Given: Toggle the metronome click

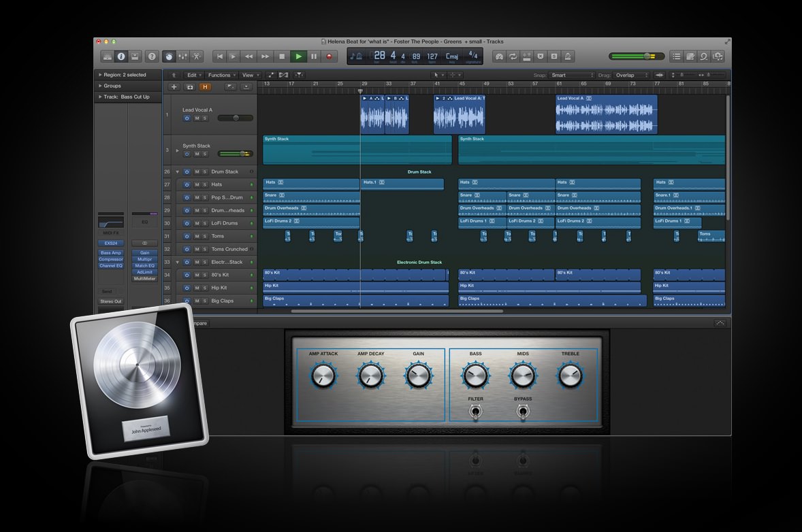Looking at the screenshot, I should 568,56.
